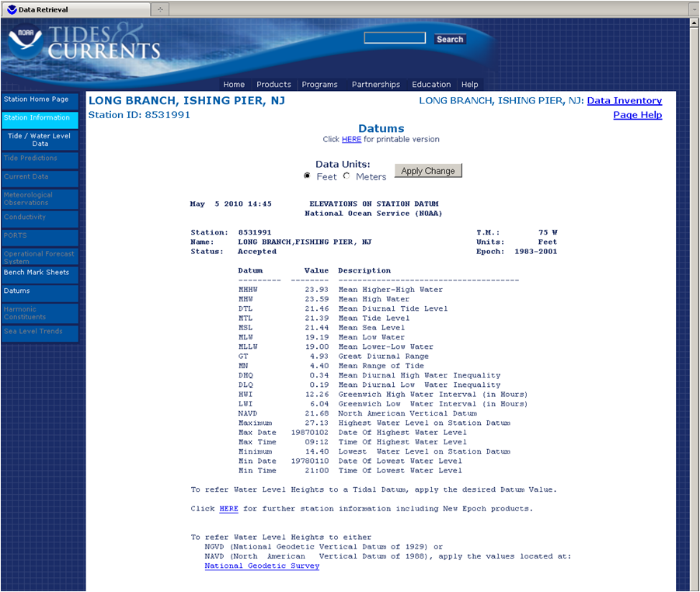Click the MHW value 23.59
This screenshot has height=592, width=700.
316,299
